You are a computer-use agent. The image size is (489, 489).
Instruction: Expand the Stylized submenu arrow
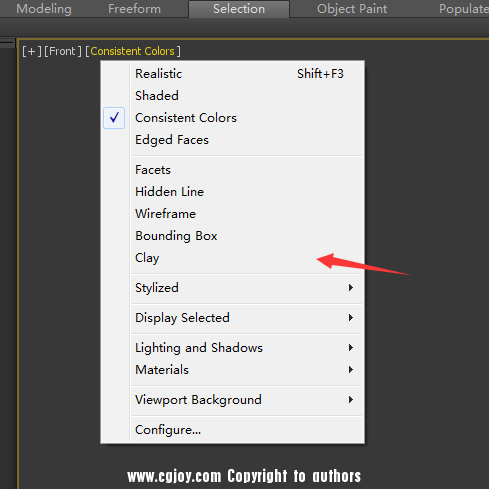[x=351, y=288]
